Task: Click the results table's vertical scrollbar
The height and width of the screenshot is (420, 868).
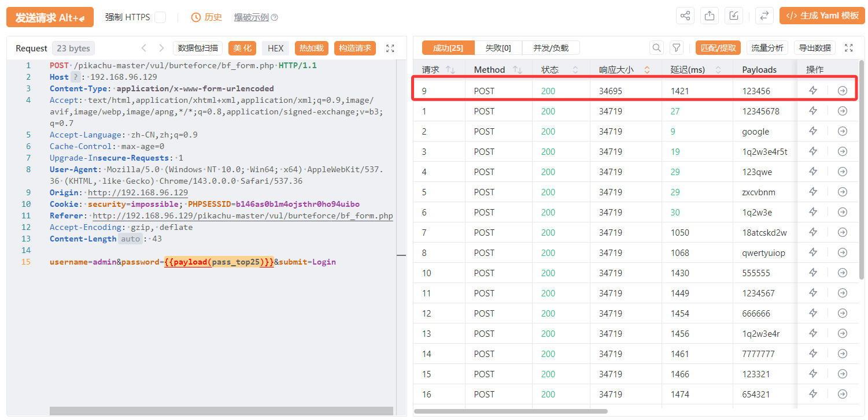Action: [x=861, y=170]
